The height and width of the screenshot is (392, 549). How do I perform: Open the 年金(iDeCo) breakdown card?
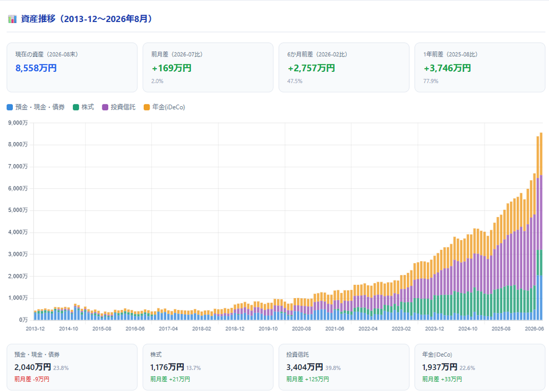click(x=480, y=367)
